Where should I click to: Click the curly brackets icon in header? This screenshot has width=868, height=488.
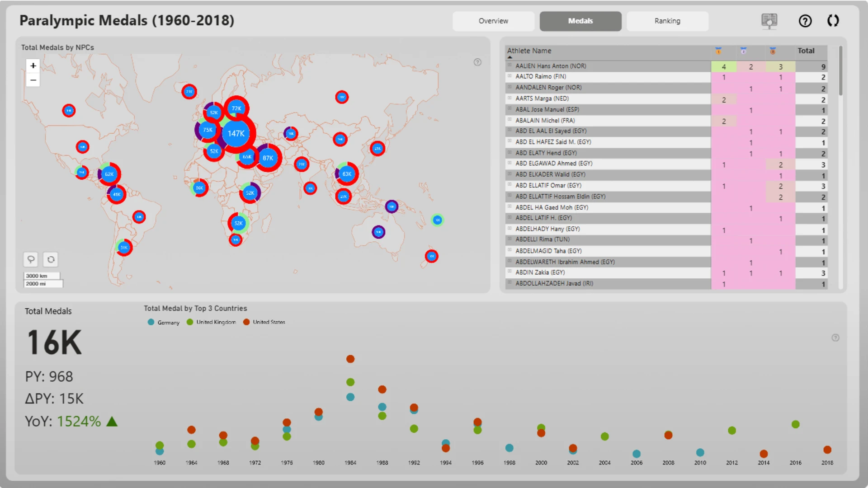click(x=833, y=21)
